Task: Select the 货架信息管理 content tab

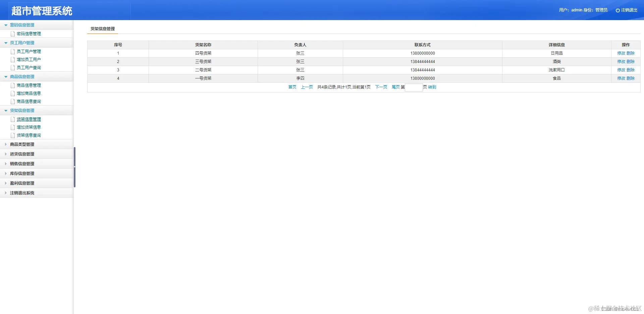Action: coord(103,29)
